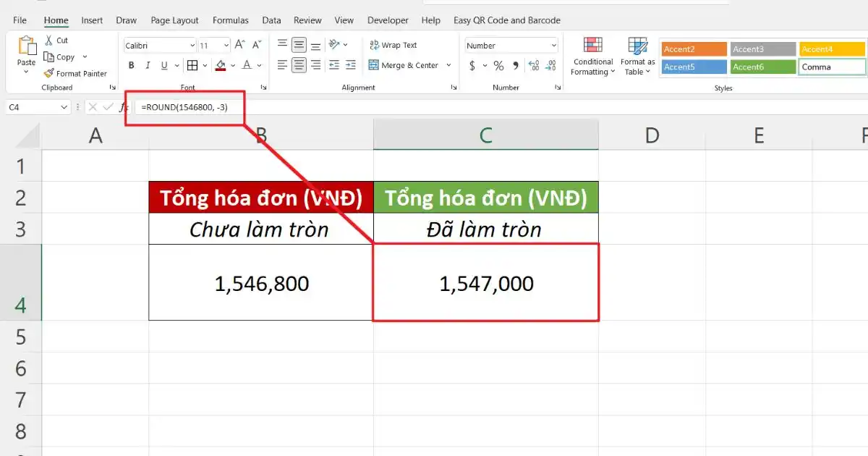Apply Percent Style format
Image resolution: width=868 pixels, height=456 pixels.
tap(498, 66)
